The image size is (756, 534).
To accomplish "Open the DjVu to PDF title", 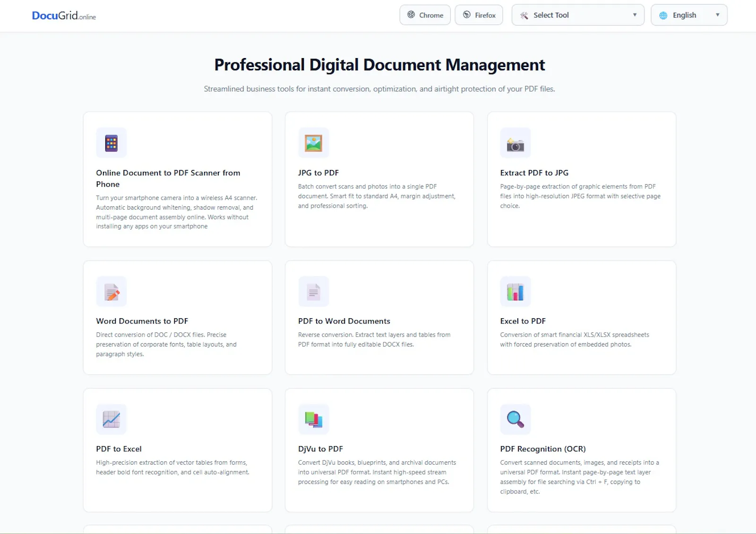I will 320,449.
